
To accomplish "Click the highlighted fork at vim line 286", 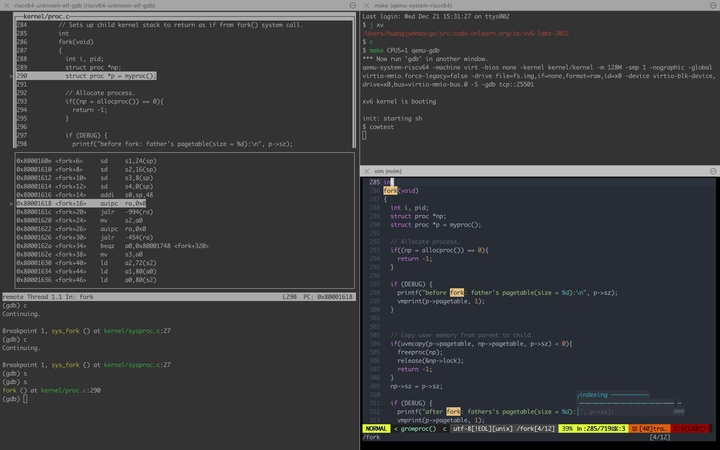I will [391, 190].
